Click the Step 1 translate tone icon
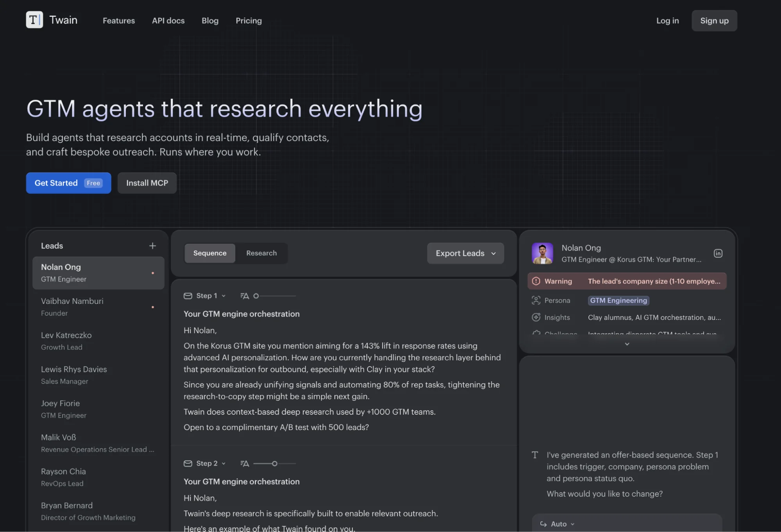Screen dimensions: 781x532 [245, 296]
